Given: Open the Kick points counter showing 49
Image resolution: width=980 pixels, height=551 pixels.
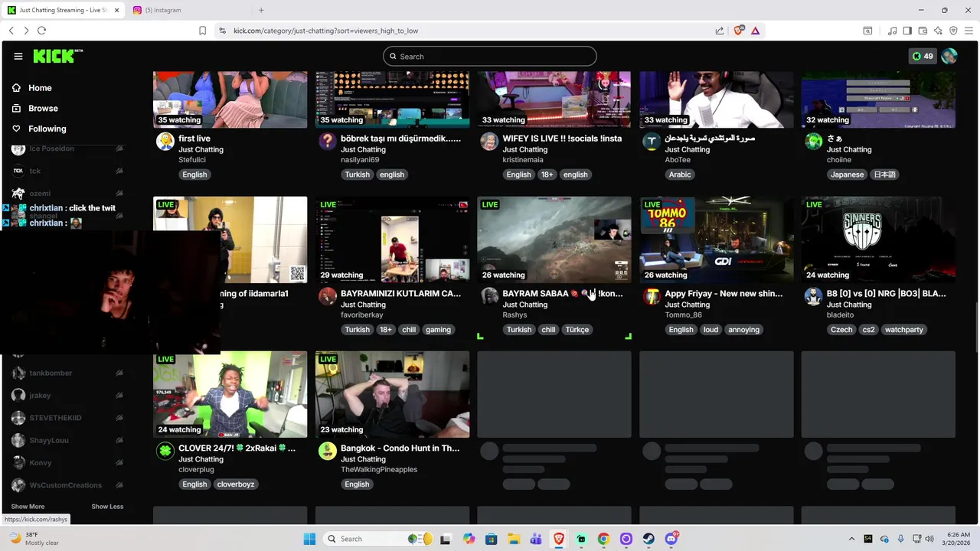Looking at the screenshot, I should (x=923, y=56).
